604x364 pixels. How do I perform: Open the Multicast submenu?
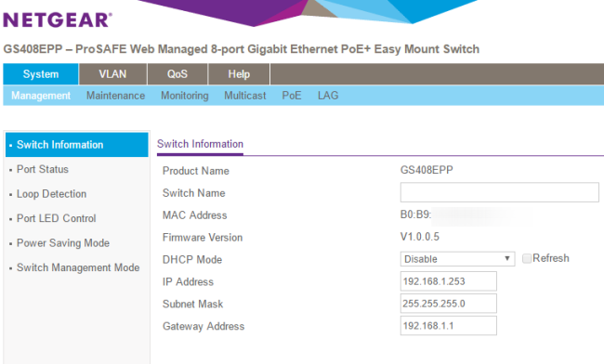tap(245, 96)
